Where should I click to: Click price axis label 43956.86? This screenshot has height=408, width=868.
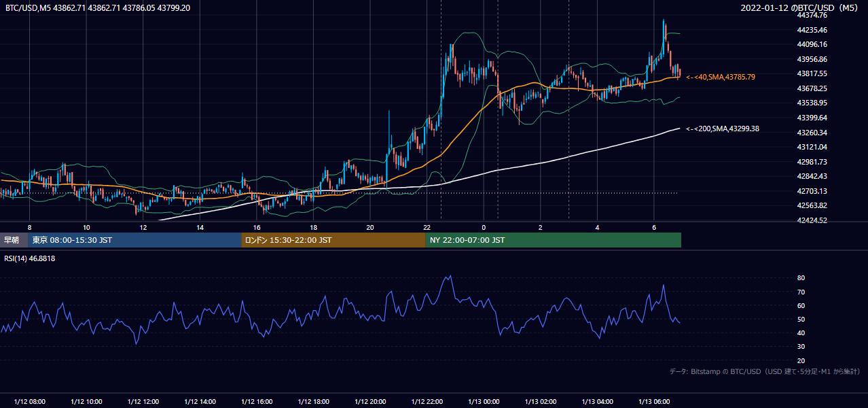[812, 59]
